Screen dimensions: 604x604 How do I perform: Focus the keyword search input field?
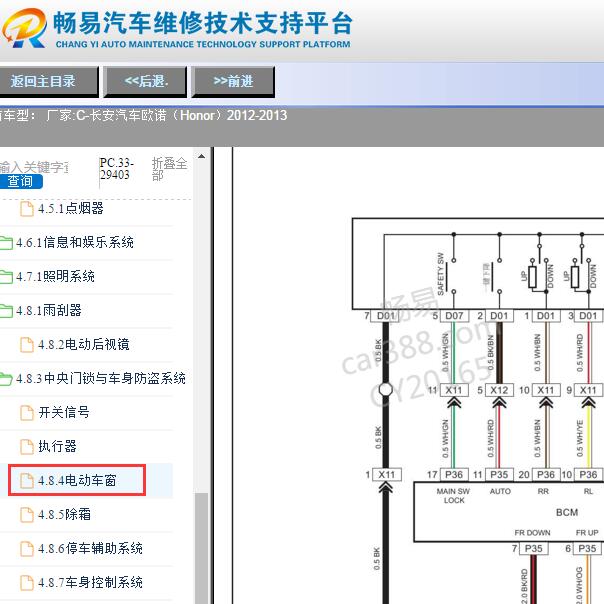tap(34, 167)
